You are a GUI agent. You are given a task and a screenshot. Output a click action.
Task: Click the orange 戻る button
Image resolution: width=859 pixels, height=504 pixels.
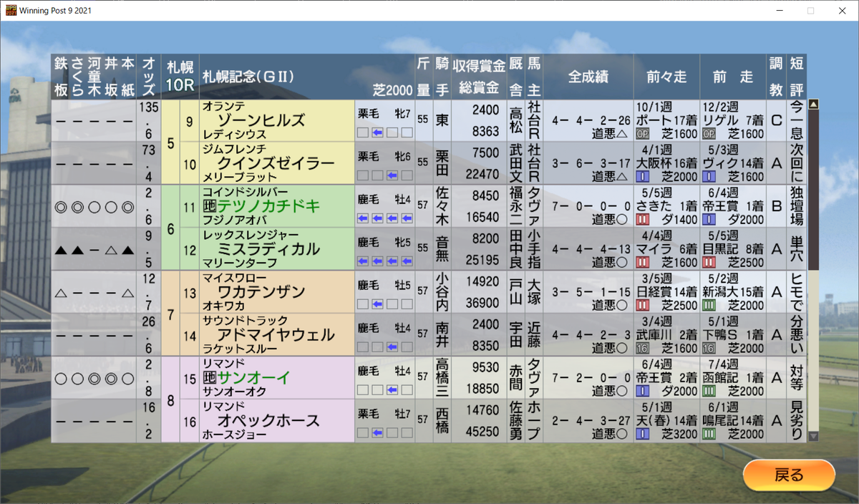pos(789,475)
